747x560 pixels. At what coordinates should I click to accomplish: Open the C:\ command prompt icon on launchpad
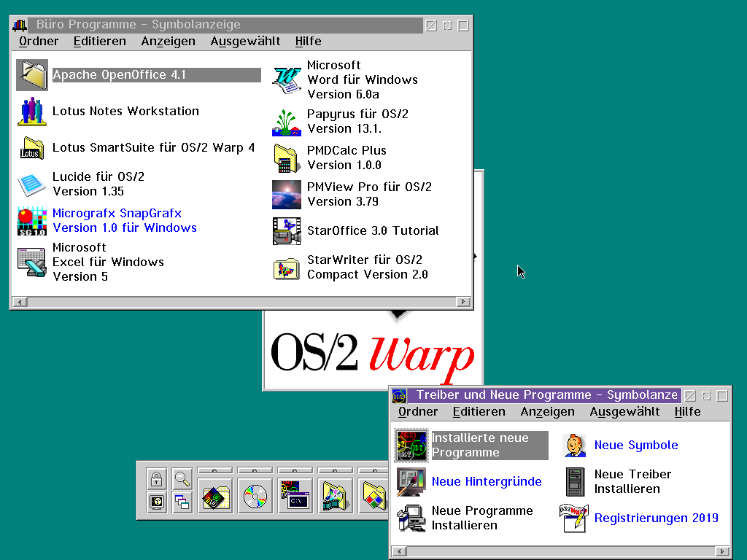(295, 496)
